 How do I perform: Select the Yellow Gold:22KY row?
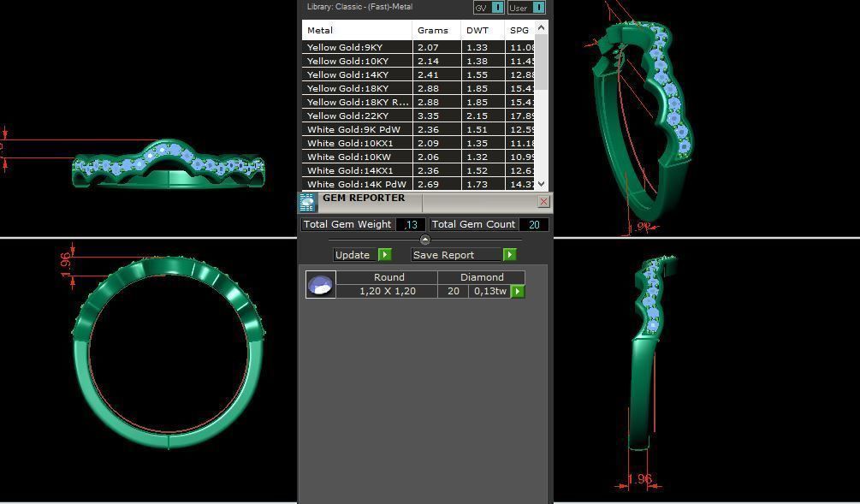(x=418, y=116)
